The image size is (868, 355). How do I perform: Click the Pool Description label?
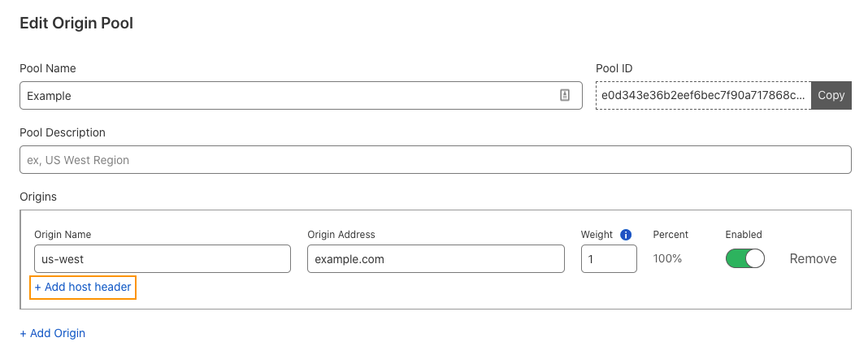coord(63,132)
